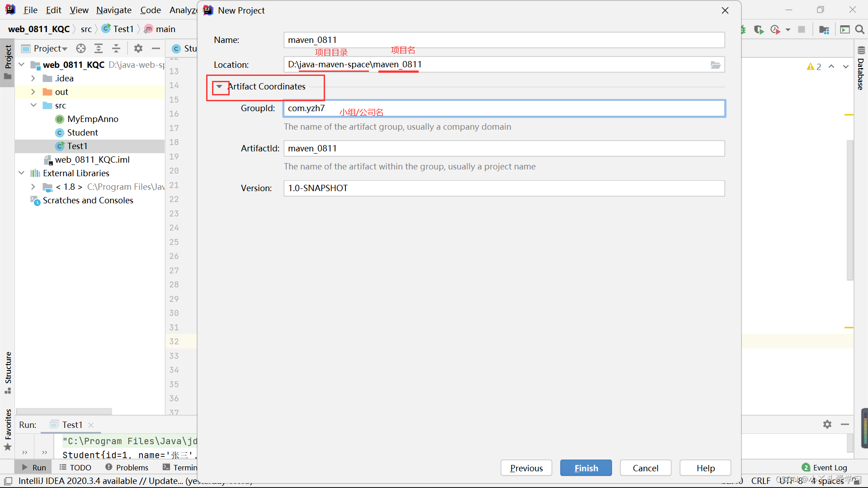Click the Previous button
The image size is (868, 488).
pyautogui.click(x=526, y=468)
